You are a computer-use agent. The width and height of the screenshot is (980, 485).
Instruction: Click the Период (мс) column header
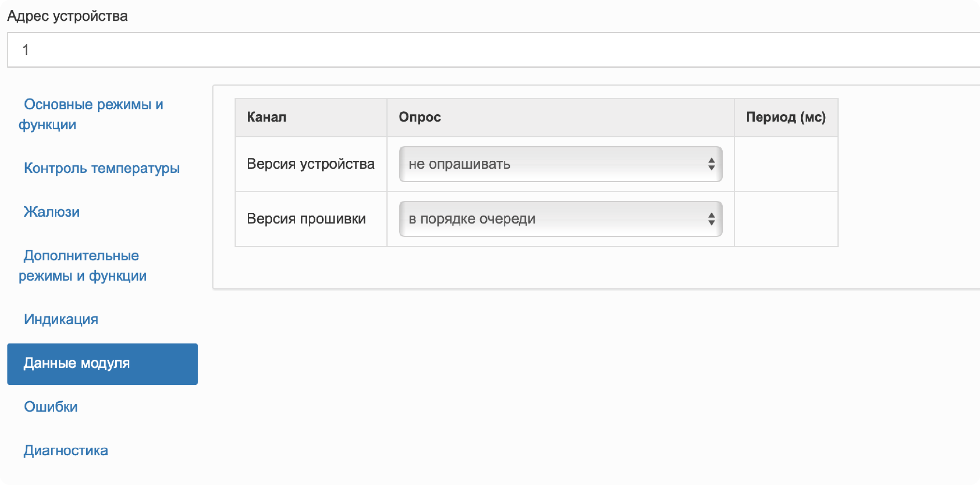tap(786, 117)
